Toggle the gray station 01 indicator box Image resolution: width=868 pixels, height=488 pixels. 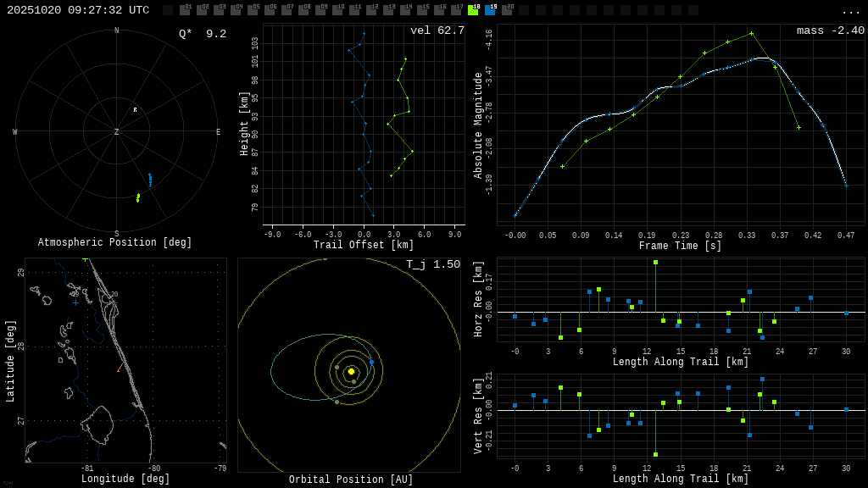point(185,10)
